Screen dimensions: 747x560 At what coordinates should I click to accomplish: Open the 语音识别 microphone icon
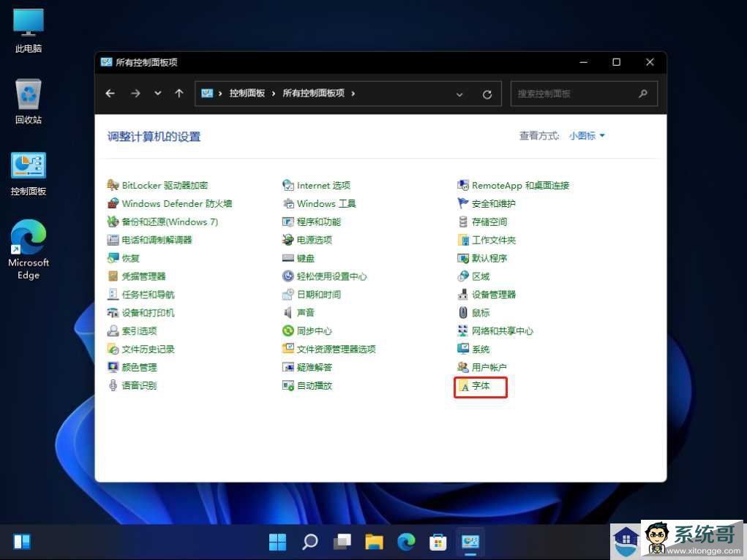113,385
